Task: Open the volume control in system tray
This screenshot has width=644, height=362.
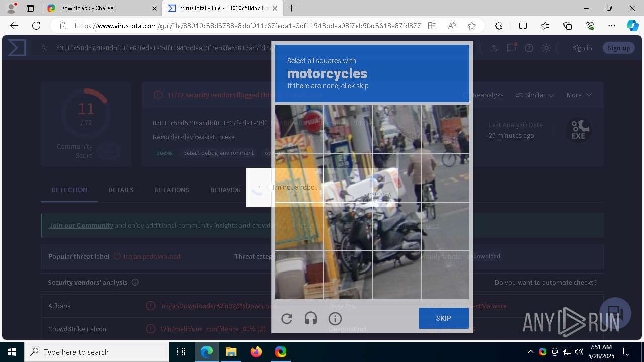Action: [579, 352]
